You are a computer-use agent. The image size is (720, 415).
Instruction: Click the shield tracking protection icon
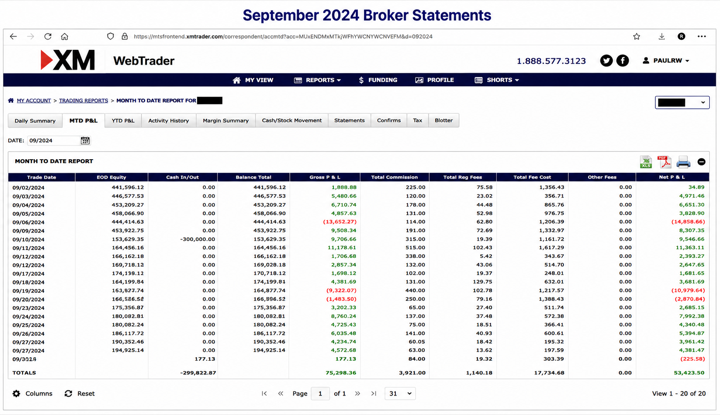pos(110,36)
